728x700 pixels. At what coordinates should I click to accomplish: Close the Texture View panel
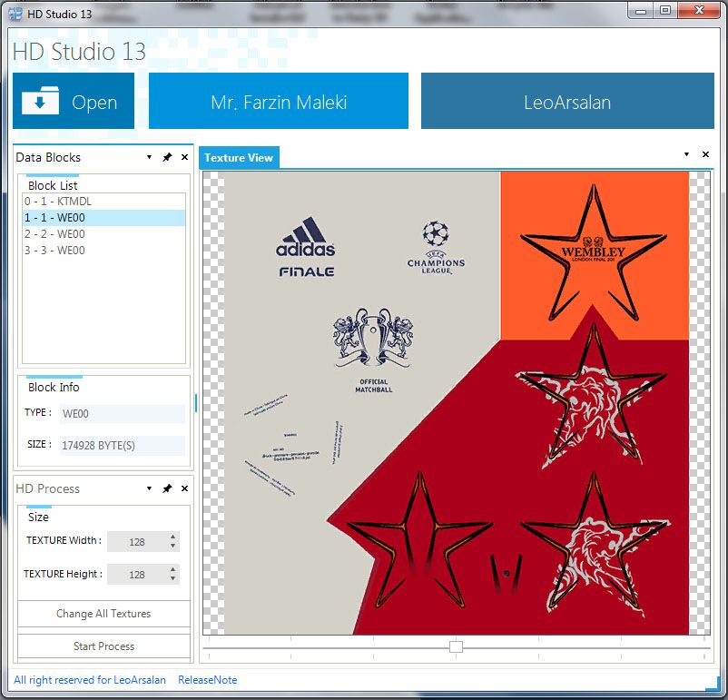[x=705, y=154]
